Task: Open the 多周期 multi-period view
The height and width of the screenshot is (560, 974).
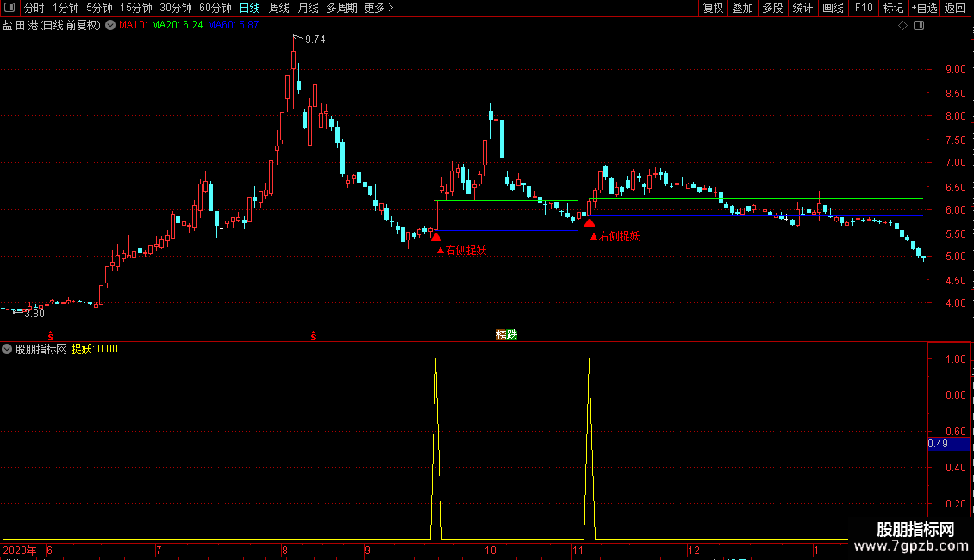Action: (x=341, y=8)
